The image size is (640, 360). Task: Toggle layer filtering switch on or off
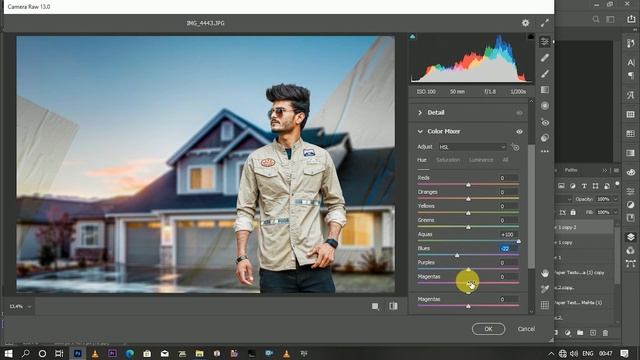pyautogui.click(x=617, y=184)
